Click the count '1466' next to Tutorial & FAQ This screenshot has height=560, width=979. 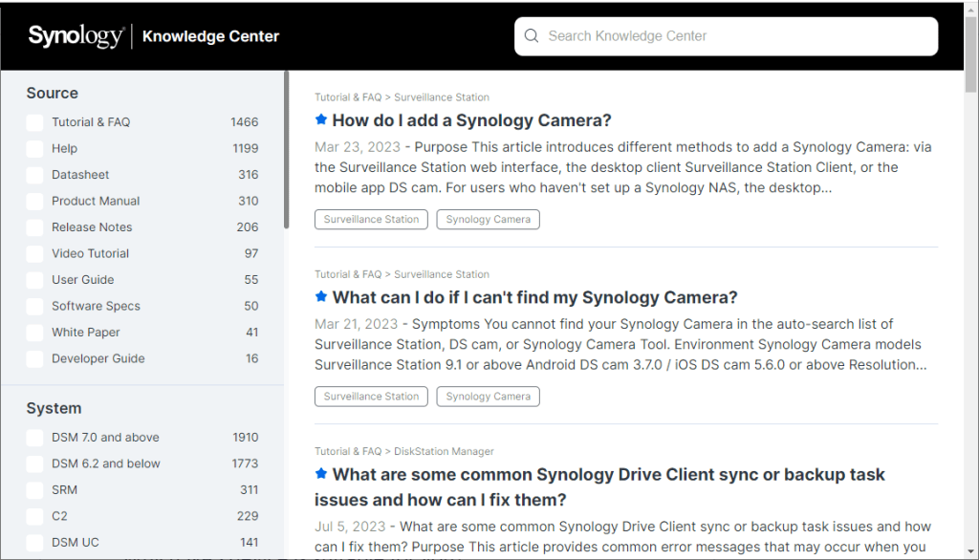(244, 122)
